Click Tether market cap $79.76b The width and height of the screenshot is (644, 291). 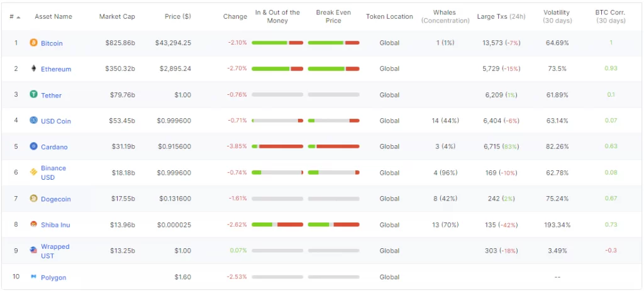(123, 95)
